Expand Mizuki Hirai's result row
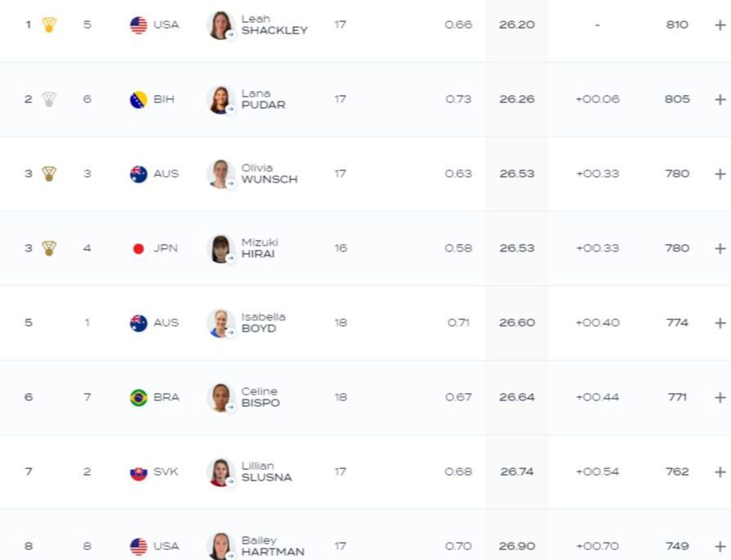 tap(720, 249)
